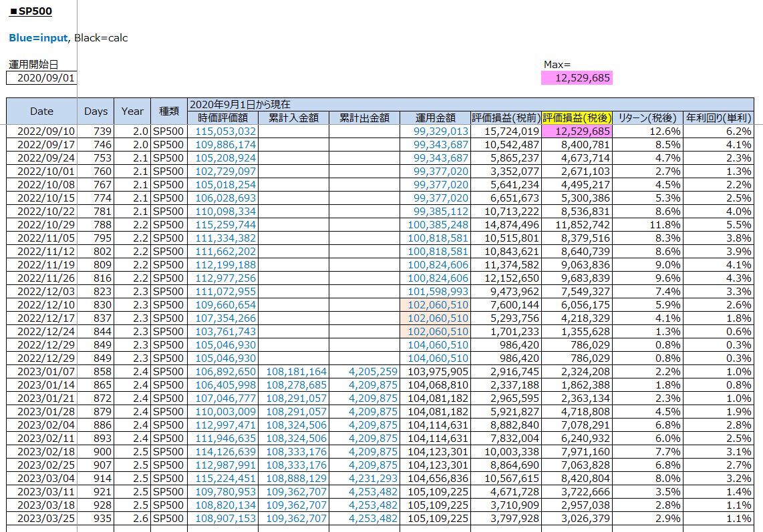The height and width of the screenshot is (532, 763).
Task: Click the 年利回り(単利) column header
Action: click(719, 118)
